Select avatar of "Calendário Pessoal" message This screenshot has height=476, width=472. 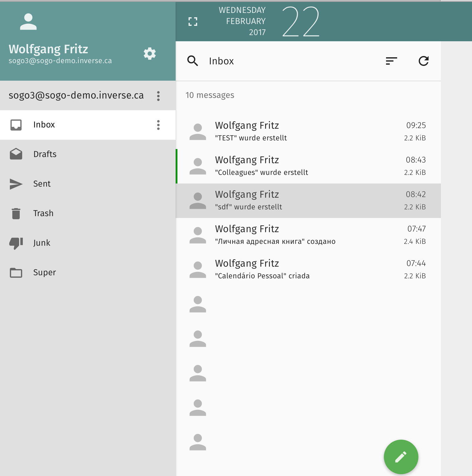click(198, 270)
